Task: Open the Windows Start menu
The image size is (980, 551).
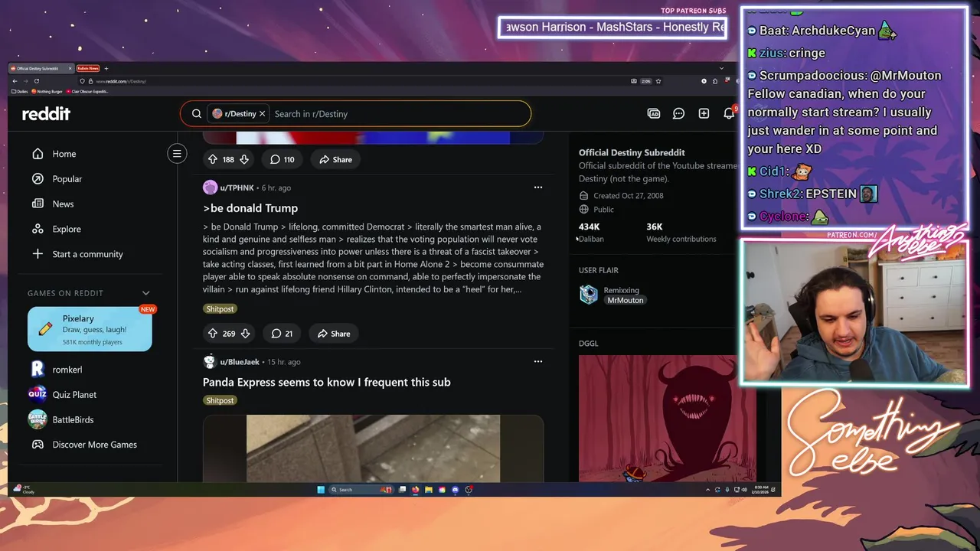Action: pos(321,490)
